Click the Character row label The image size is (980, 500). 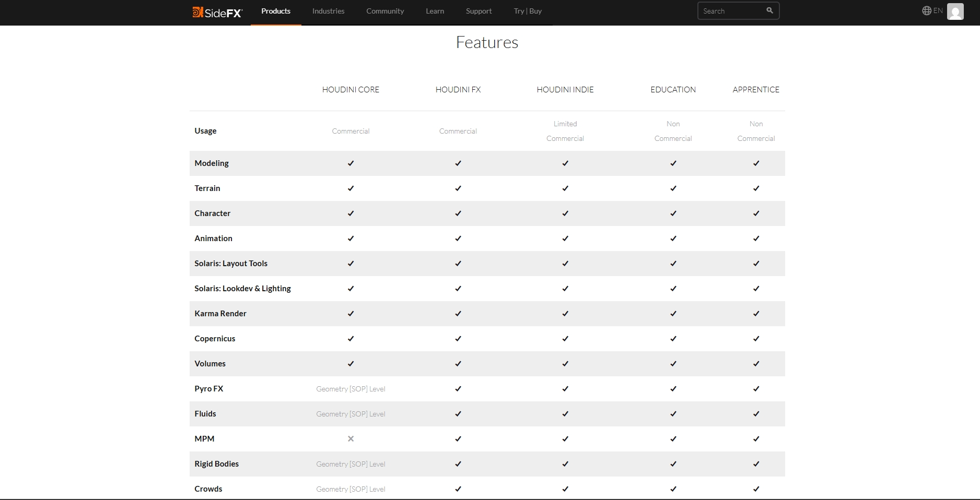point(212,213)
